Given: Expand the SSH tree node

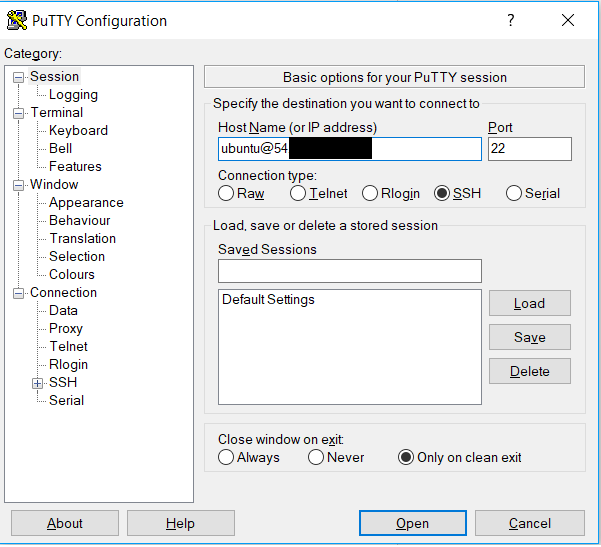Looking at the screenshot, I should click(x=38, y=383).
